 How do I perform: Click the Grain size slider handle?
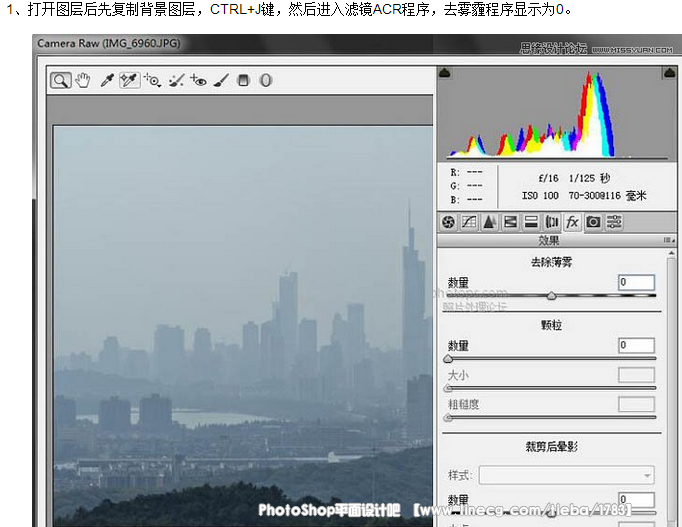coord(448,388)
